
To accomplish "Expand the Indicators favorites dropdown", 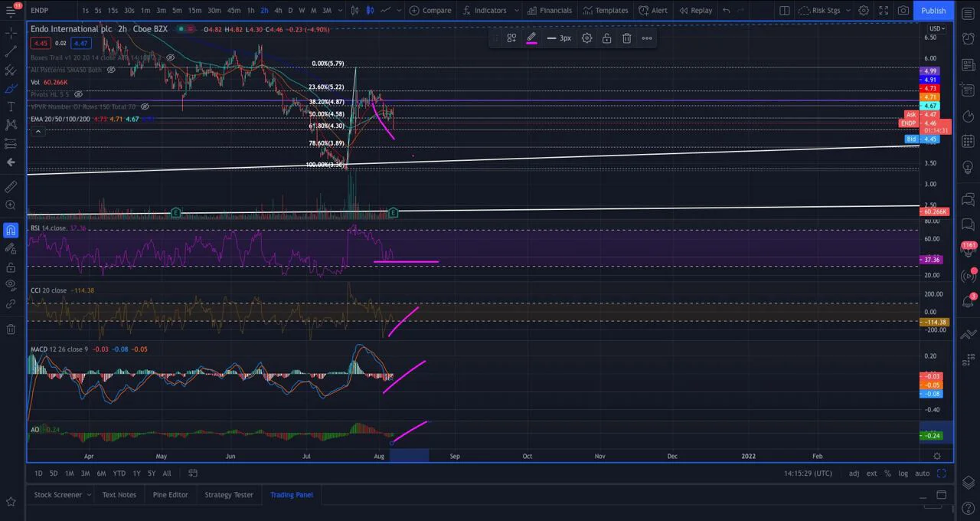I will 516,10.
